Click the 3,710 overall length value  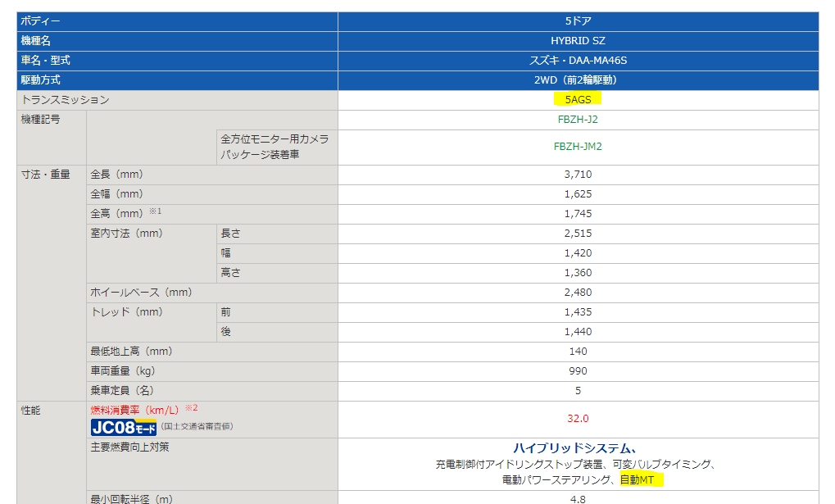[578, 175]
